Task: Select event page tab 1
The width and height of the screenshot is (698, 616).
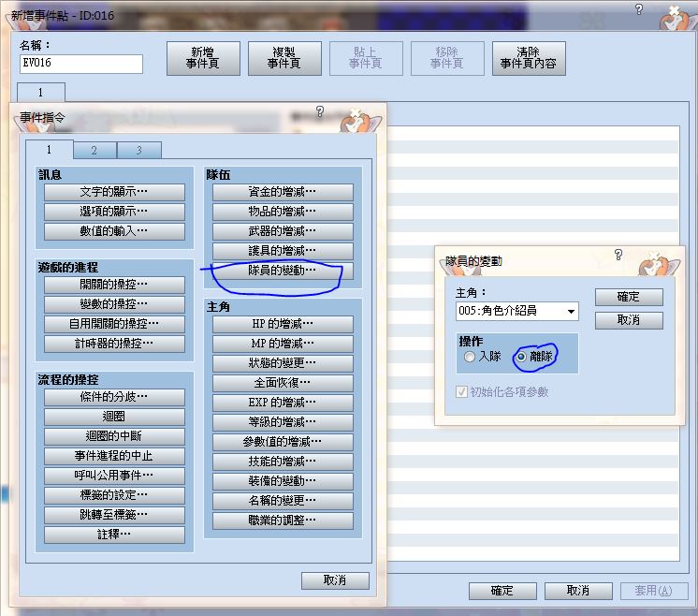Action: pyautogui.click(x=41, y=92)
